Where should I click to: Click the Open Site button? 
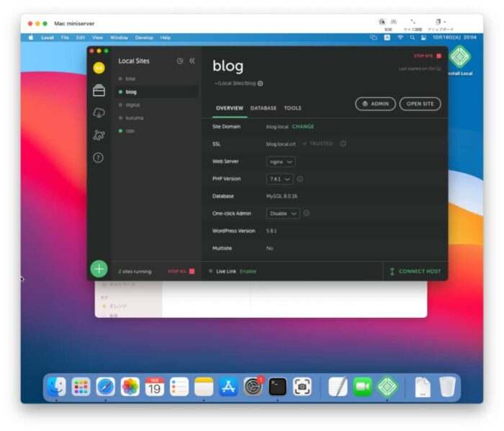tap(420, 104)
